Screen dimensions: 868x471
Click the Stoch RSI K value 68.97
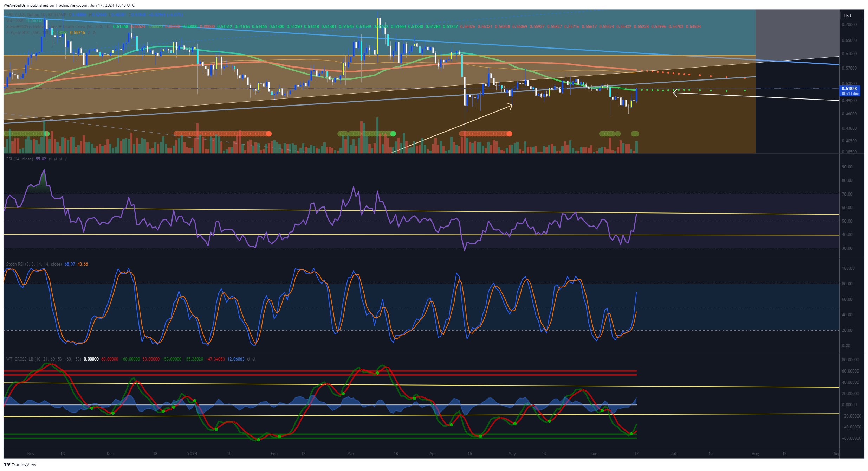pos(70,264)
